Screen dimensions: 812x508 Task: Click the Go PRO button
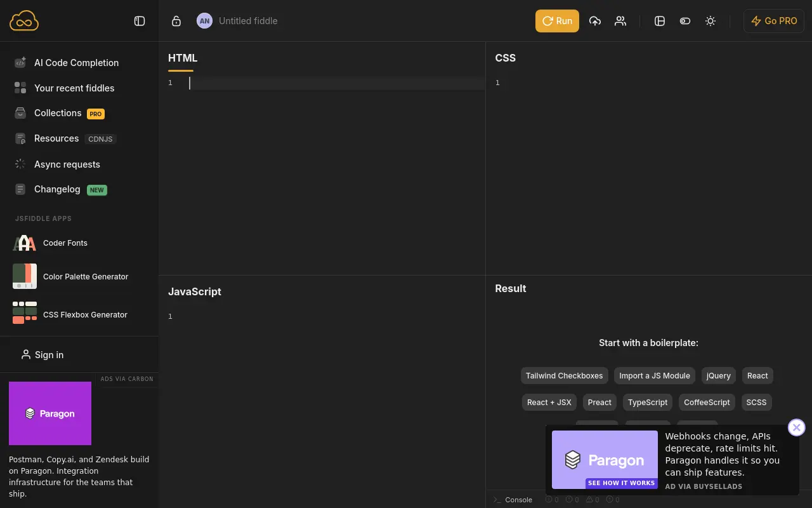[x=774, y=21]
